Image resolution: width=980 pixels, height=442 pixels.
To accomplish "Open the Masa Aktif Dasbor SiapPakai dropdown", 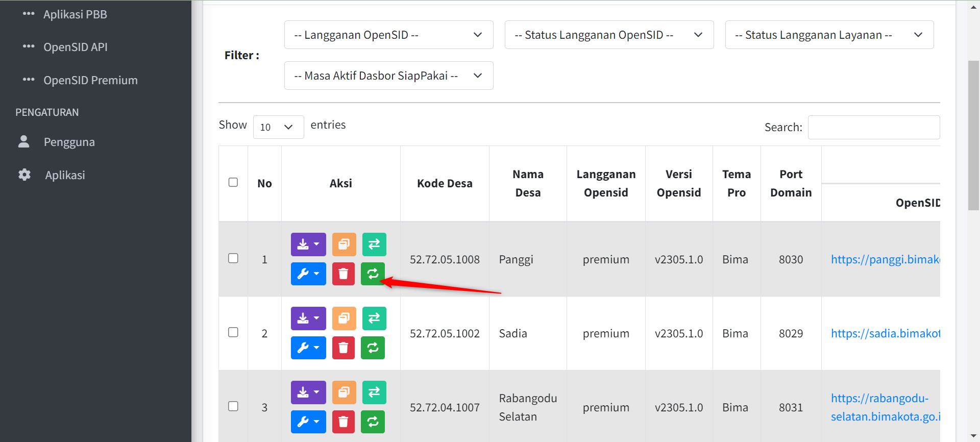I will tap(389, 76).
